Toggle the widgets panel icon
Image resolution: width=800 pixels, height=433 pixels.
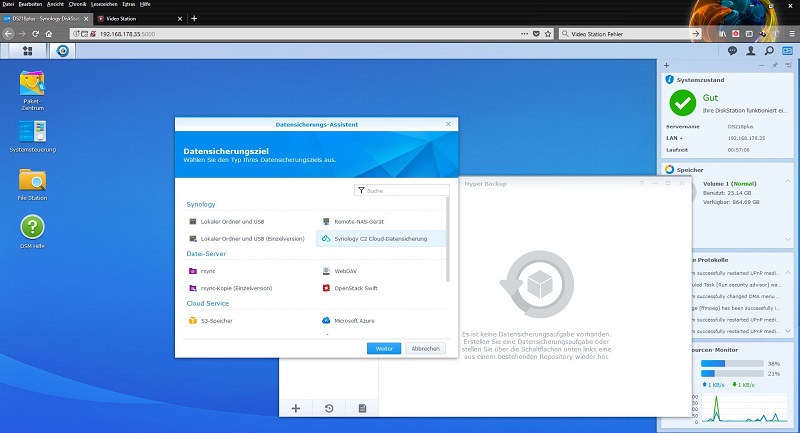tap(787, 50)
